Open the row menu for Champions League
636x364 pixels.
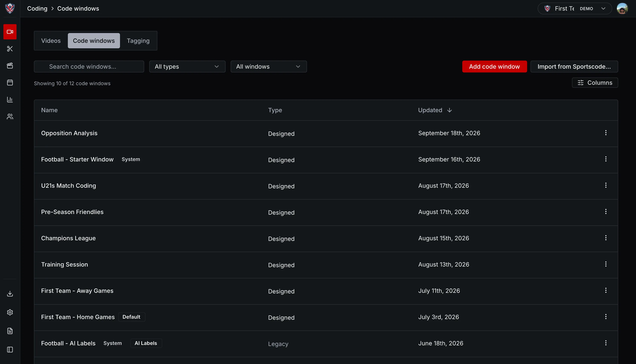605,238
